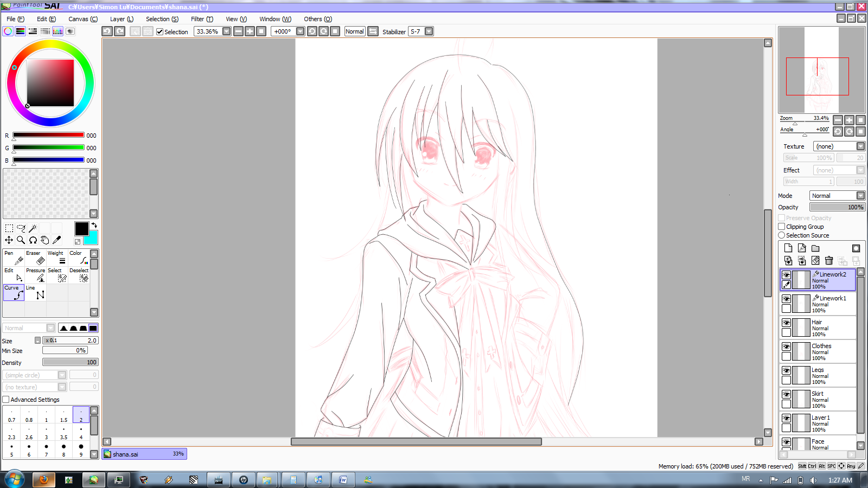Expand the Texture dropdown

pyautogui.click(x=860, y=146)
